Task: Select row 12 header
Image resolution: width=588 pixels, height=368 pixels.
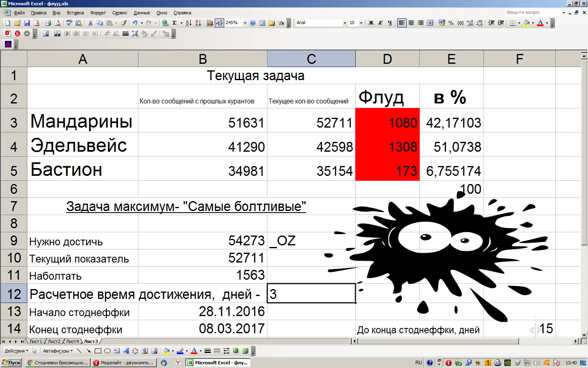Action: pyautogui.click(x=13, y=294)
